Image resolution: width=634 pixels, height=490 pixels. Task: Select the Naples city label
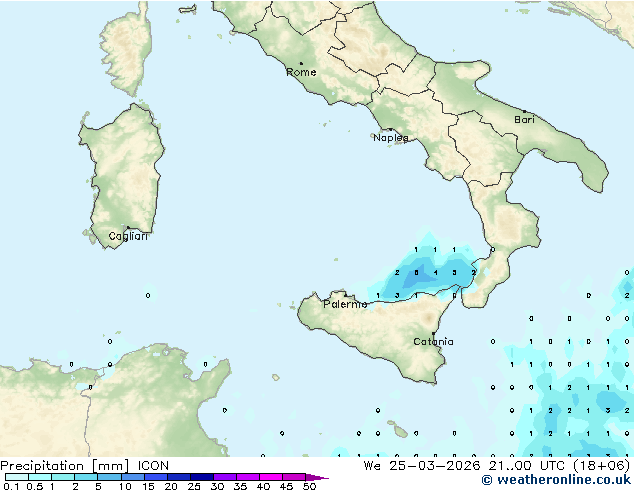click(x=391, y=138)
